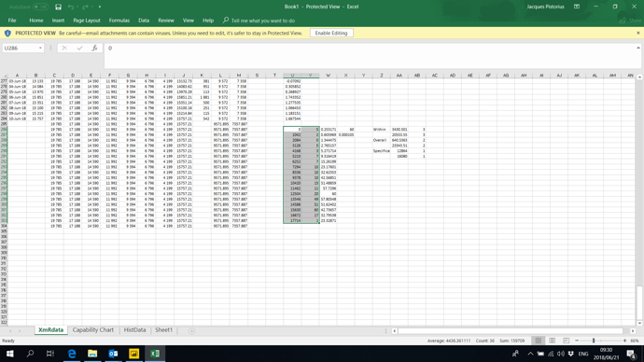Open the File menu

[x=12, y=21]
